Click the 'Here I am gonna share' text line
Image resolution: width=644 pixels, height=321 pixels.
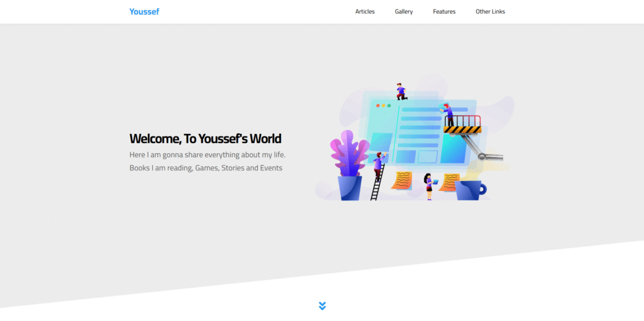(208, 155)
